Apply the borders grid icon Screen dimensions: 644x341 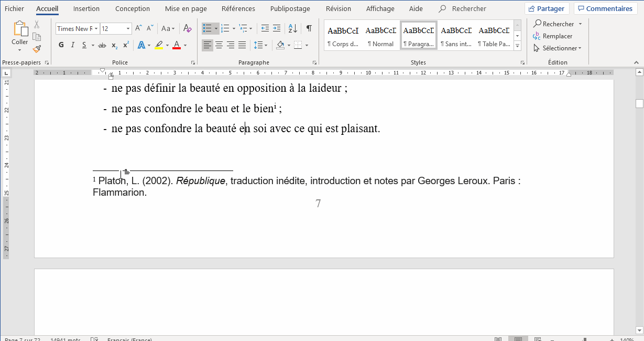[x=298, y=45]
